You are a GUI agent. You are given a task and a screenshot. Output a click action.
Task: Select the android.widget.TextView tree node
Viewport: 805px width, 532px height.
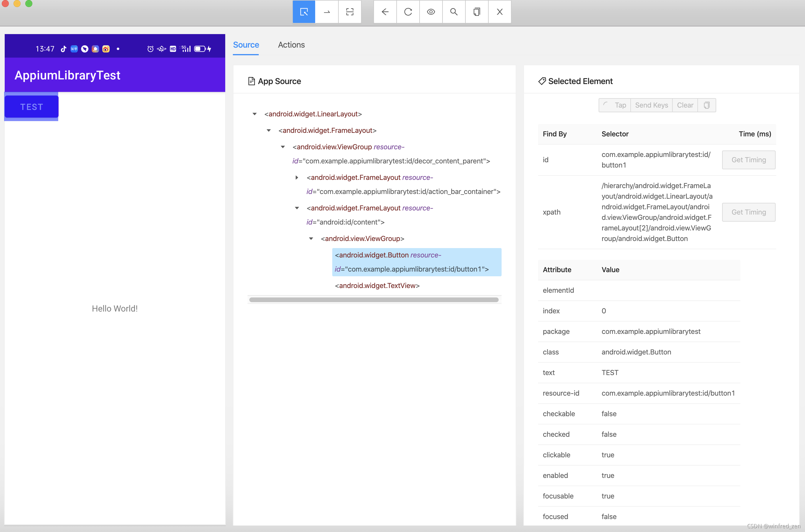377,286
